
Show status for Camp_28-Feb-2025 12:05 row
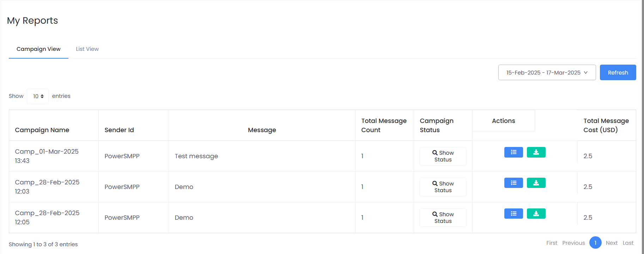(x=443, y=218)
